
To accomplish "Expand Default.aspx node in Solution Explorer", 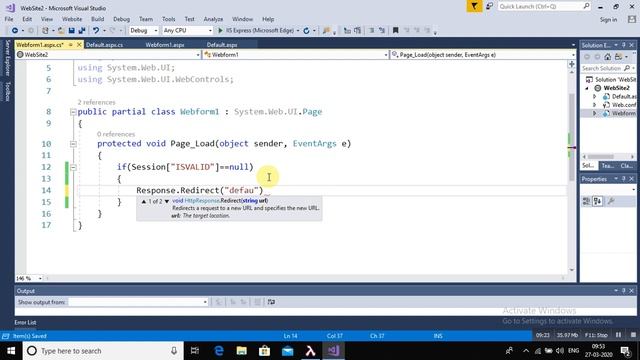I will click(595, 96).
